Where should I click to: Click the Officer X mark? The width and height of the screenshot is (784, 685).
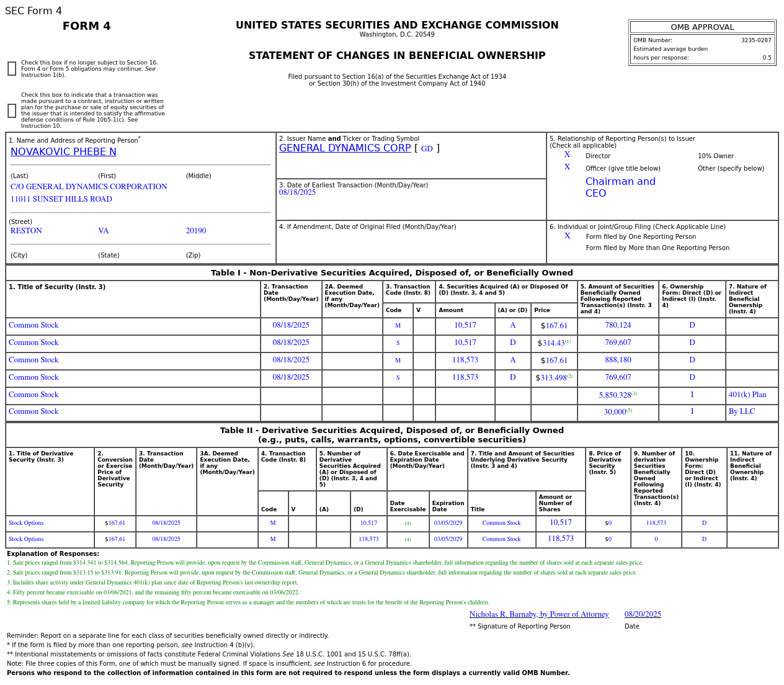tap(567, 168)
